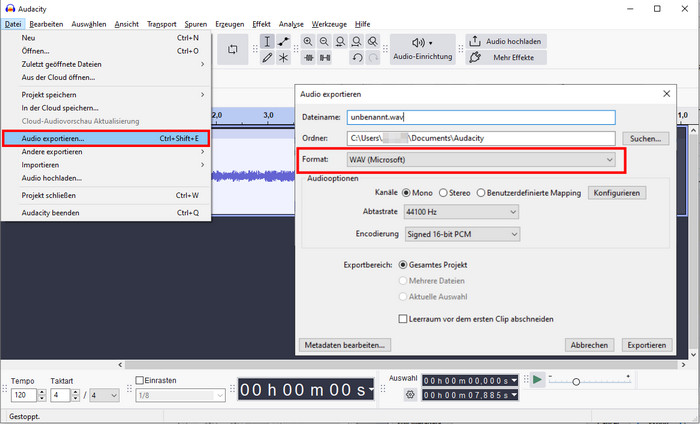
Task: Expand Zuletzt geöffnete Dateien submenu
Action: pos(107,64)
